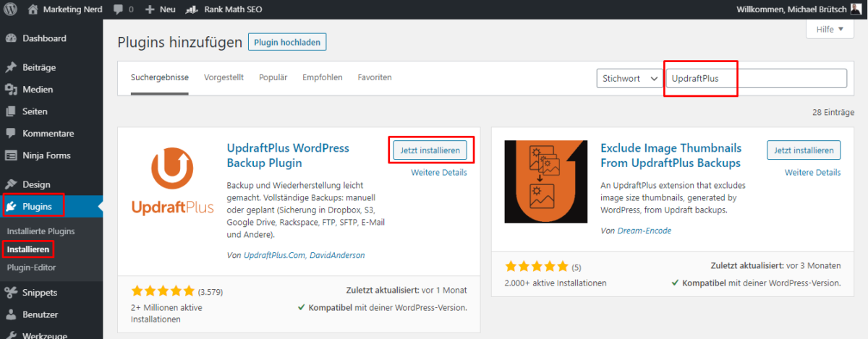Click the Seiten pages icon
The width and height of the screenshot is (868, 339).
(x=11, y=111)
